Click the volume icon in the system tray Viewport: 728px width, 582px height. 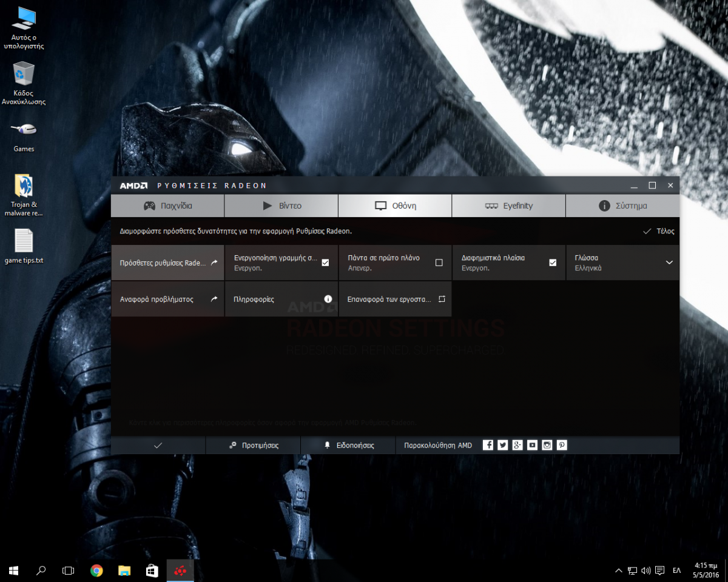[x=645, y=570]
